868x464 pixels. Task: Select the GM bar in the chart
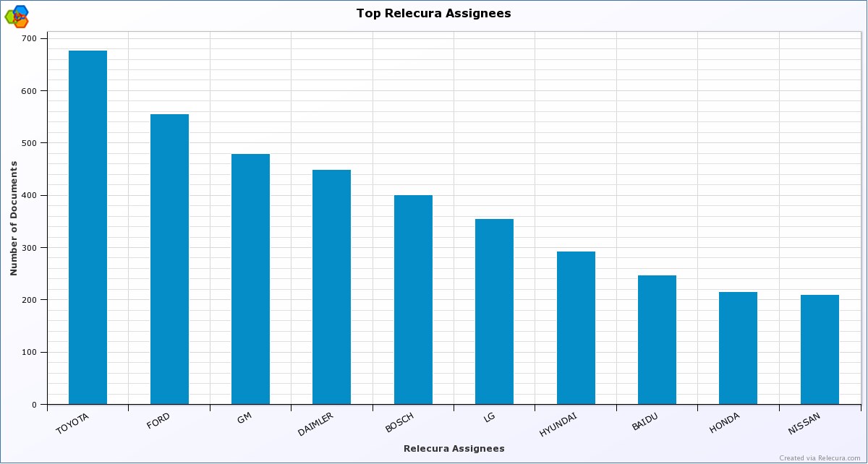250,279
